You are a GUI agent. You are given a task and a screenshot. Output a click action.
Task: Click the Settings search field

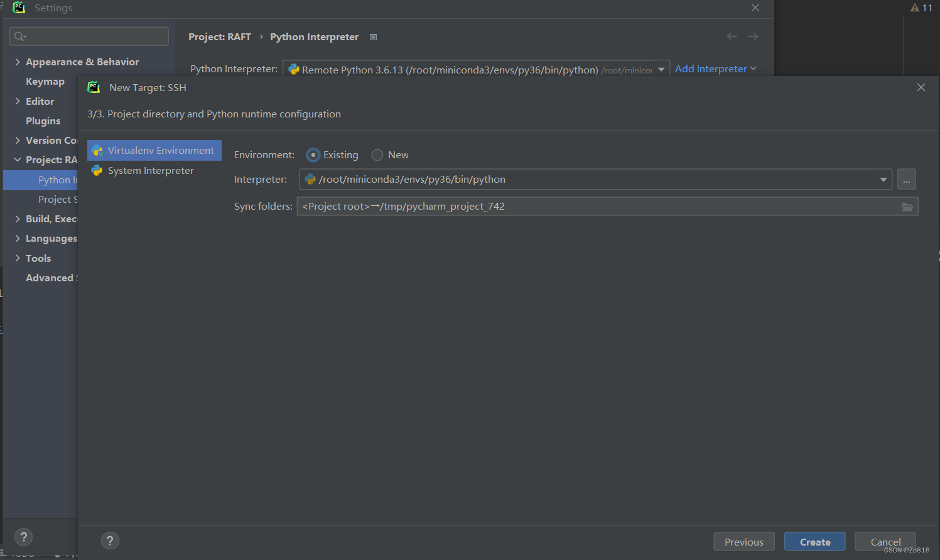coord(89,36)
